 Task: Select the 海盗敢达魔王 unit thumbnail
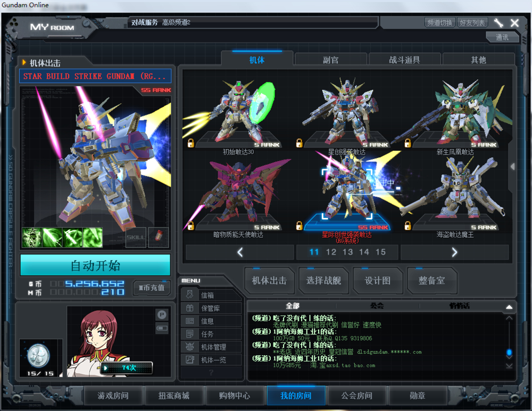click(x=455, y=194)
